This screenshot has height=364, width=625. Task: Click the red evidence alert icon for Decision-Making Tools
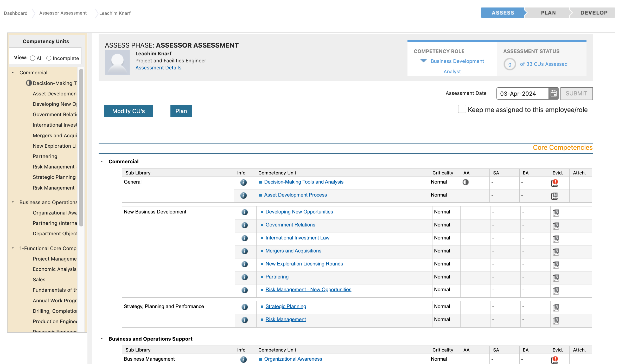555,183
